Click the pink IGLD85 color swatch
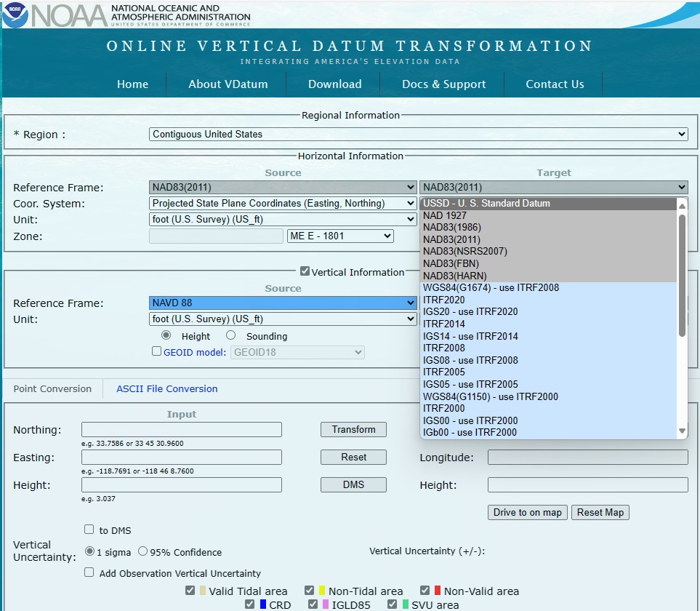The height and width of the screenshot is (611, 700). tap(326, 604)
